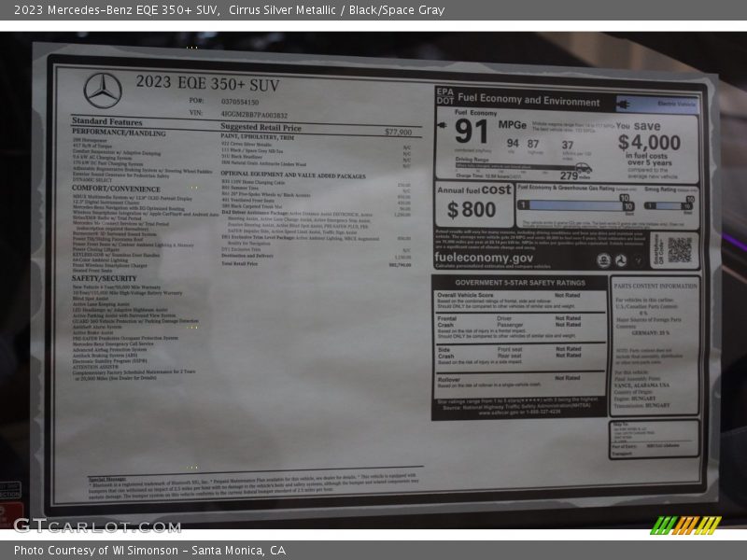Click the small car icon on driving range bar
Screen dimensions: 747x560
[x=583, y=168]
